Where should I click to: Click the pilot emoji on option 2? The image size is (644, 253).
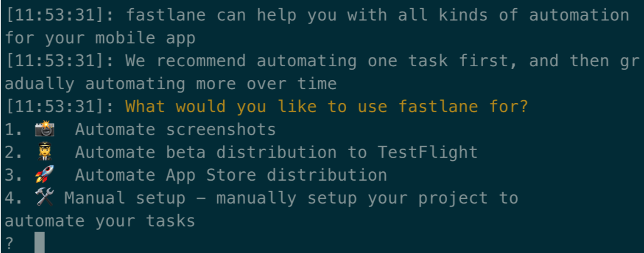[45, 152]
